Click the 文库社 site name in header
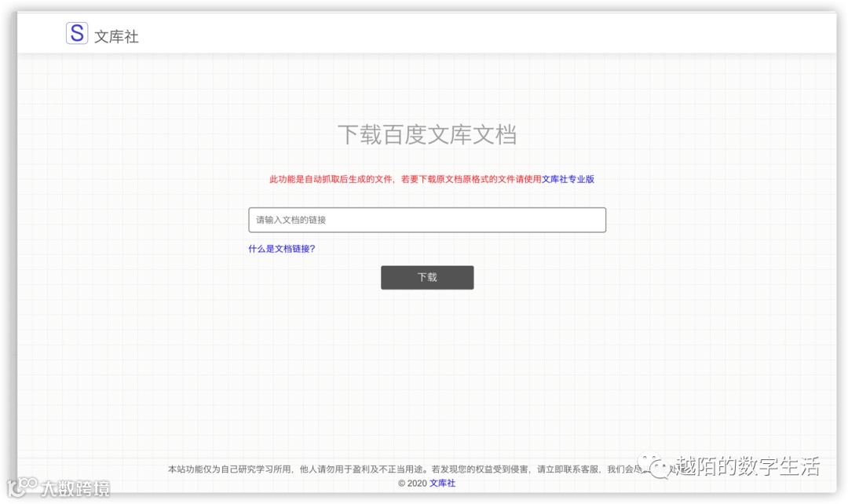The width and height of the screenshot is (848, 504). [x=116, y=36]
